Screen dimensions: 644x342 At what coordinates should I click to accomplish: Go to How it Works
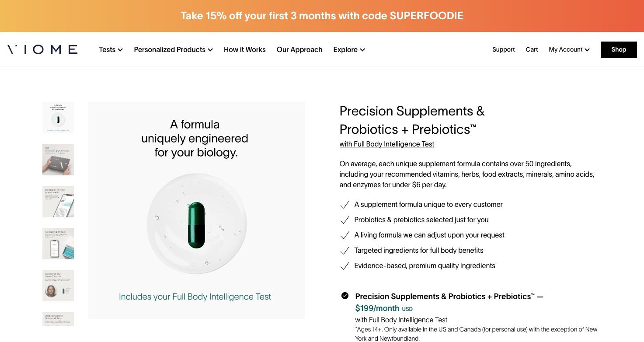(x=244, y=49)
